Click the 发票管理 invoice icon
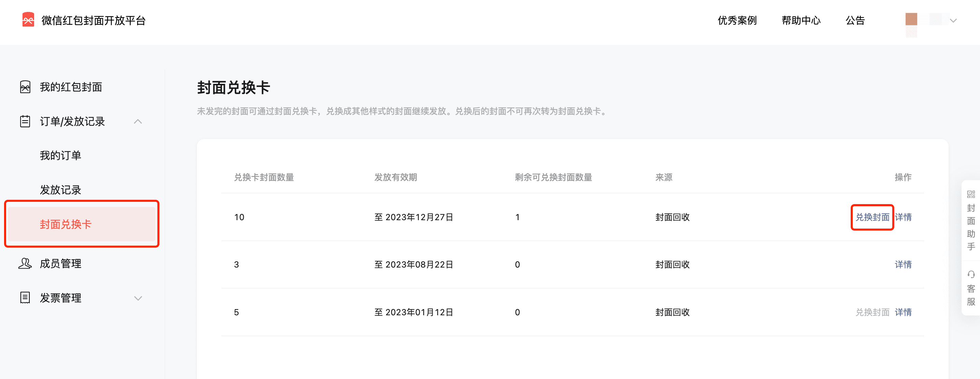 pos(25,298)
